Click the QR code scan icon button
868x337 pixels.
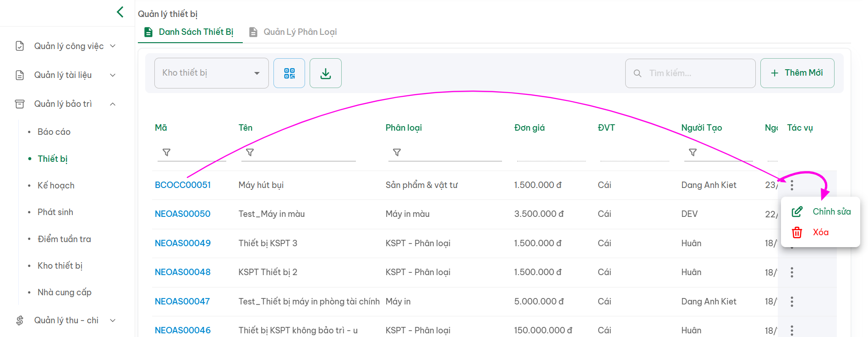(289, 73)
